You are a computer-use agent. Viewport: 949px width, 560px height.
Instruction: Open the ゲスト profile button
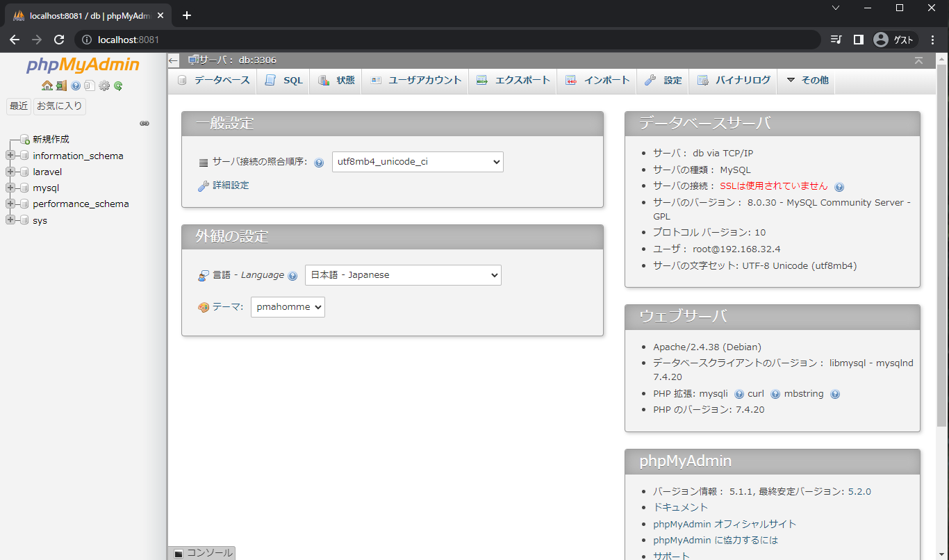(x=894, y=40)
